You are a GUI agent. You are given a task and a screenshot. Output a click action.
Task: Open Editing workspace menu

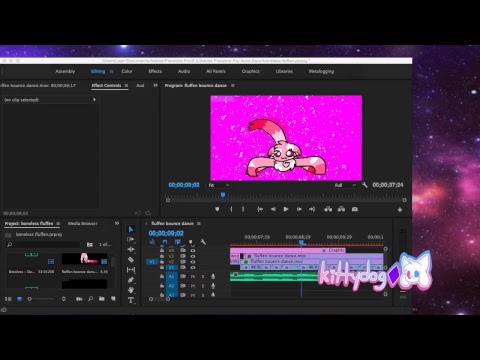(x=112, y=71)
